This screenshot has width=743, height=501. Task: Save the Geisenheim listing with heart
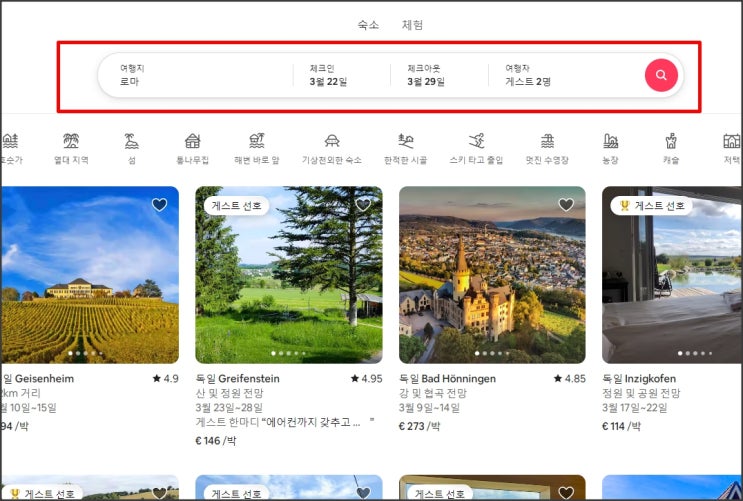(x=159, y=205)
